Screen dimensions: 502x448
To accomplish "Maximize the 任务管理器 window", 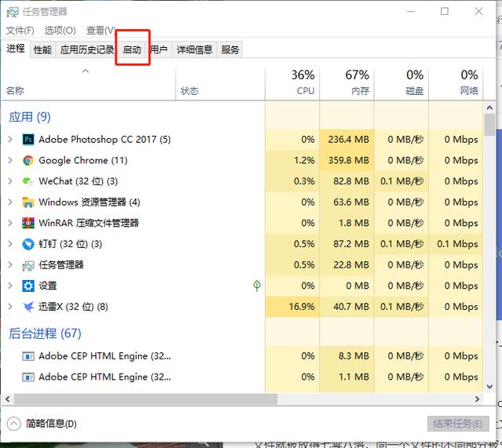I will click(445, 12).
